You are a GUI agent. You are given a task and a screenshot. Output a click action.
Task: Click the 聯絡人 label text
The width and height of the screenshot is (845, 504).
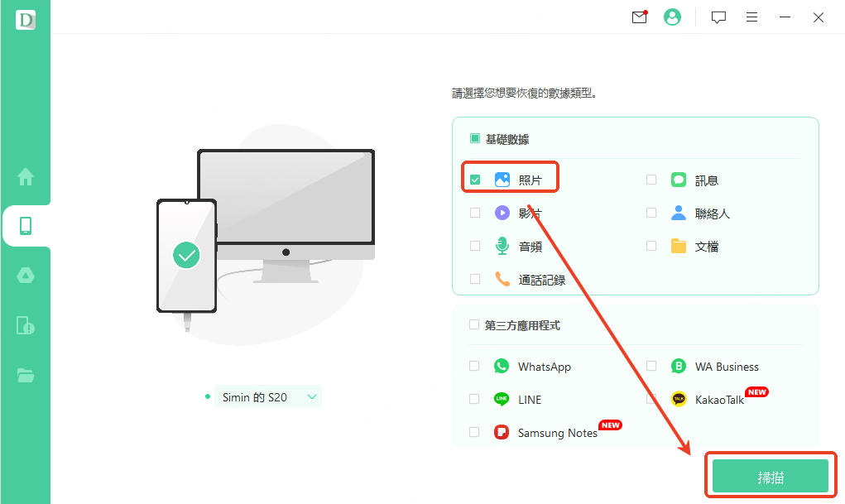(713, 214)
